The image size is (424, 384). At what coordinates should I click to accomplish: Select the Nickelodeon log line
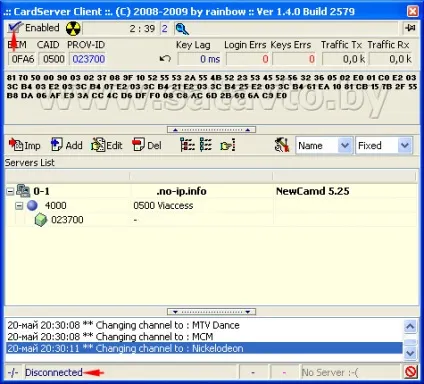coord(204,348)
